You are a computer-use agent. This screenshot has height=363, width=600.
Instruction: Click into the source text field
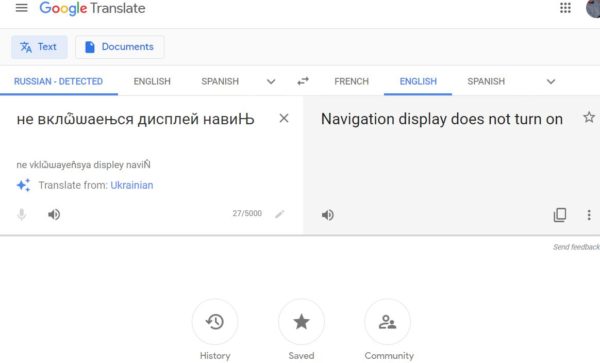135,119
